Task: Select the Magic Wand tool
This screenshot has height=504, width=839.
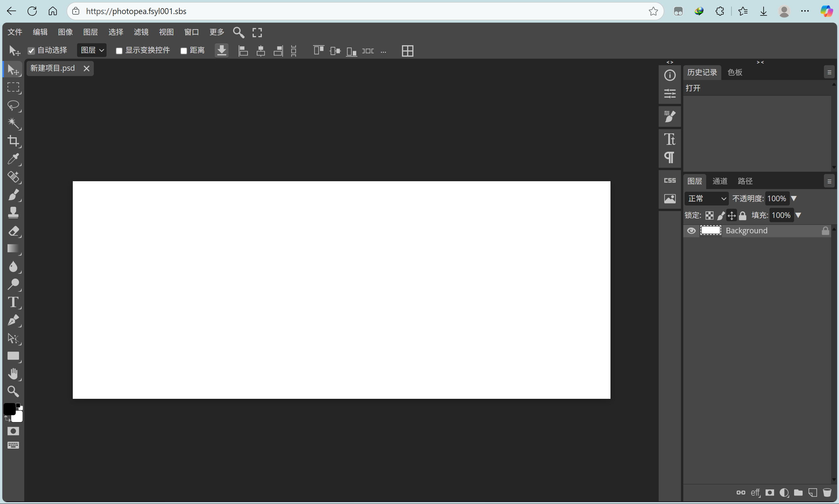Action: (13, 123)
